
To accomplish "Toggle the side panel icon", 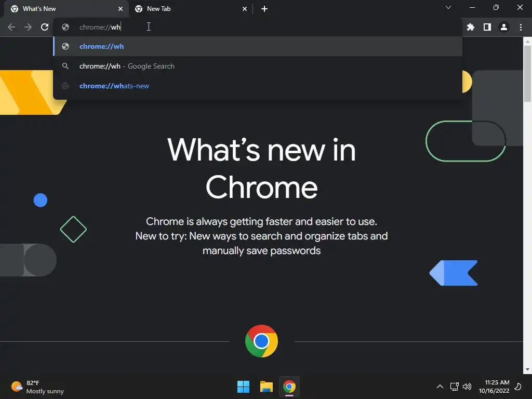I will 487,27.
